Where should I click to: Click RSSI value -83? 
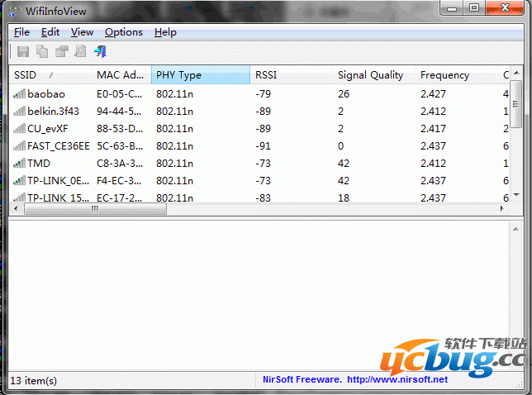tap(263, 197)
